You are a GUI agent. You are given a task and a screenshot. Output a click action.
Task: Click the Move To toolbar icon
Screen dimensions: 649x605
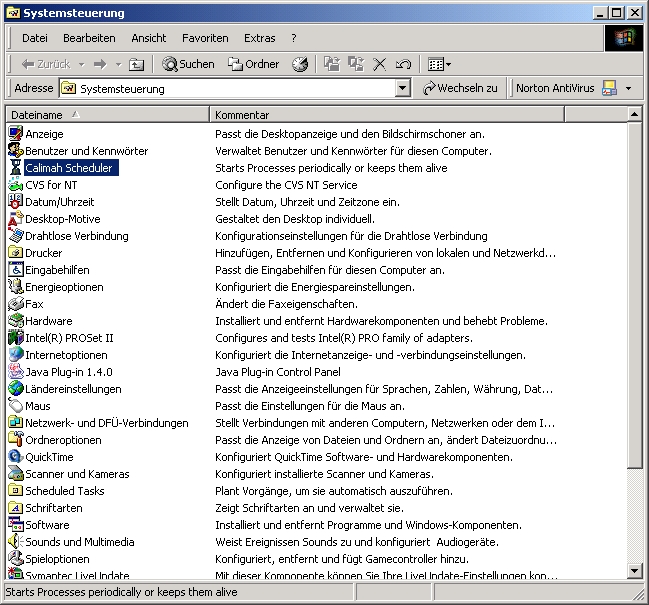pyautogui.click(x=332, y=64)
